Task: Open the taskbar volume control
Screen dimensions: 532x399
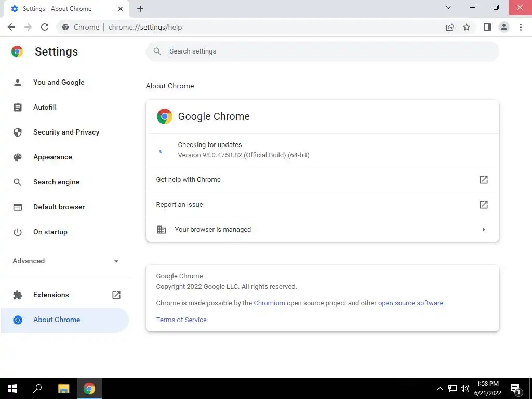Action: click(x=465, y=389)
